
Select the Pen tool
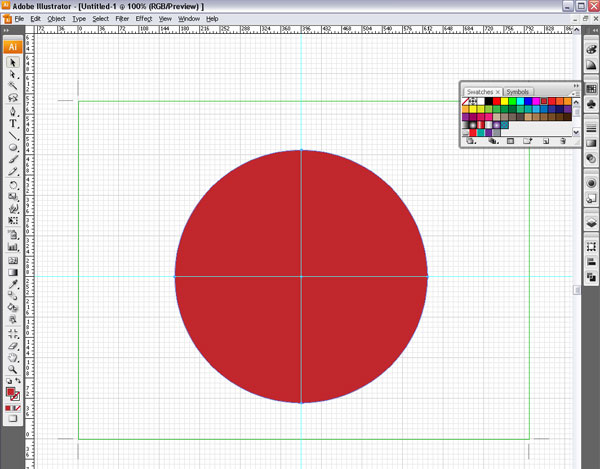tap(13, 112)
